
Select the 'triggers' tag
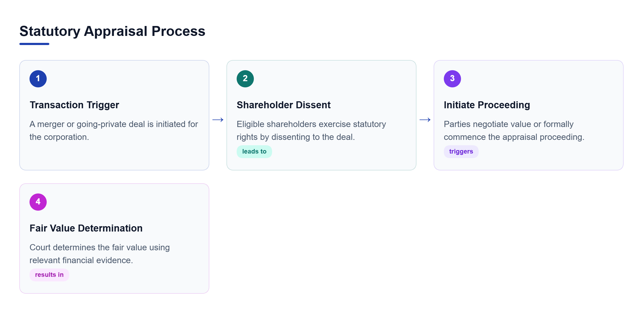coord(461,152)
